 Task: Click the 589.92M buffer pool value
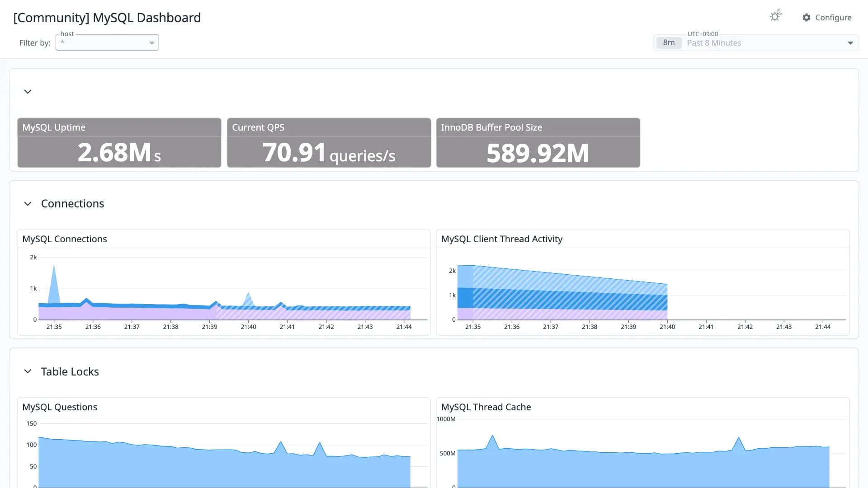pos(538,153)
